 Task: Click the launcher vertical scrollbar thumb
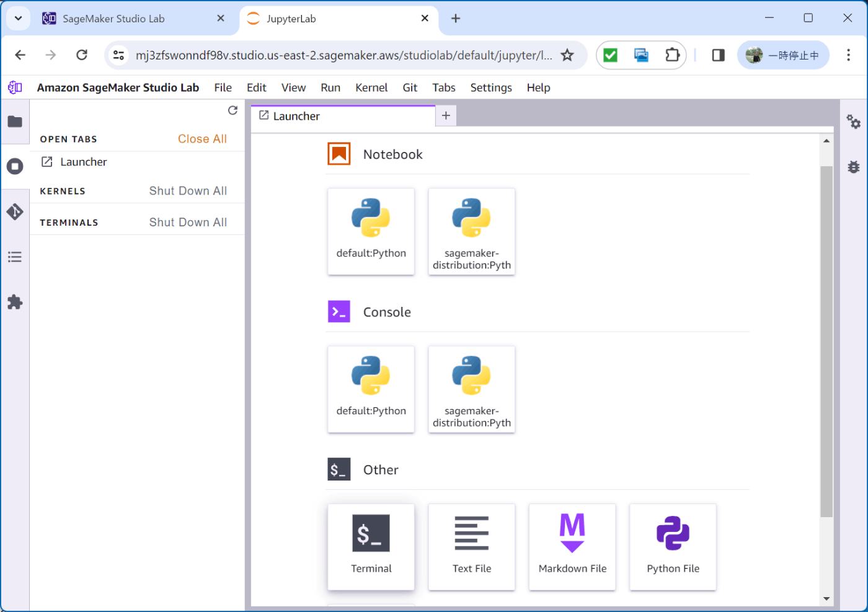[826, 341]
